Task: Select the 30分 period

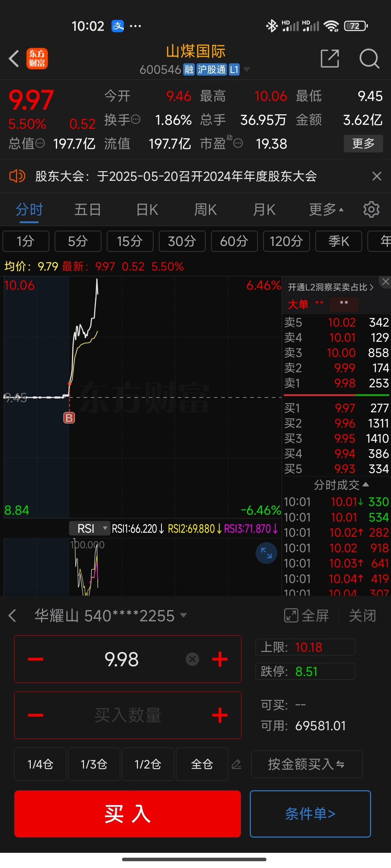Action: 182,241
